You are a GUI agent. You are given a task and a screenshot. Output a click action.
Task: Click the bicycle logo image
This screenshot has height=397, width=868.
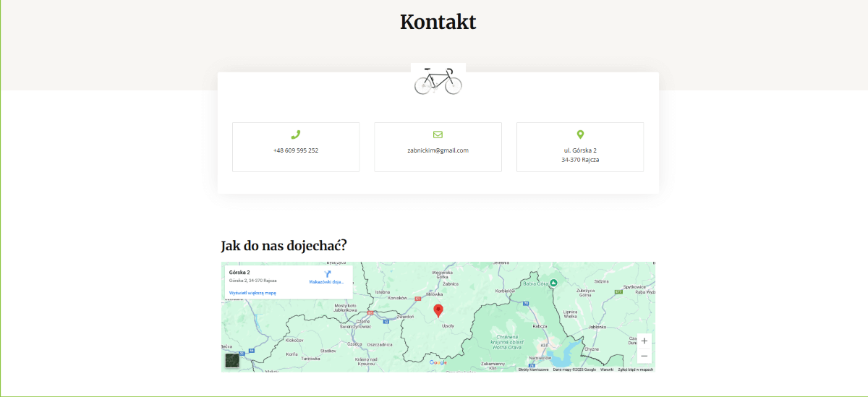click(438, 80)
